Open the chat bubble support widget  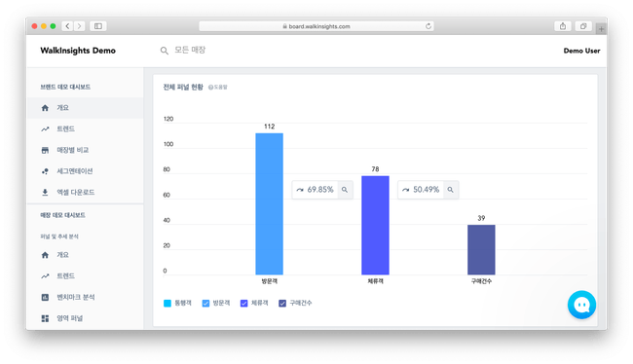click(581, 305)
